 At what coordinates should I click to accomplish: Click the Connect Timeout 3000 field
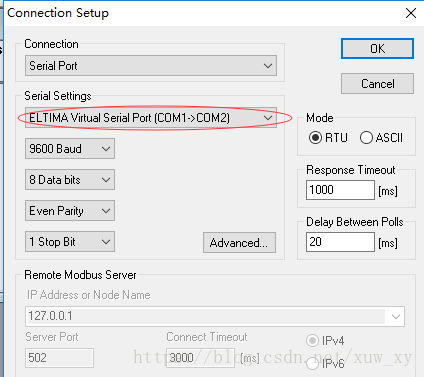[200, 358]
